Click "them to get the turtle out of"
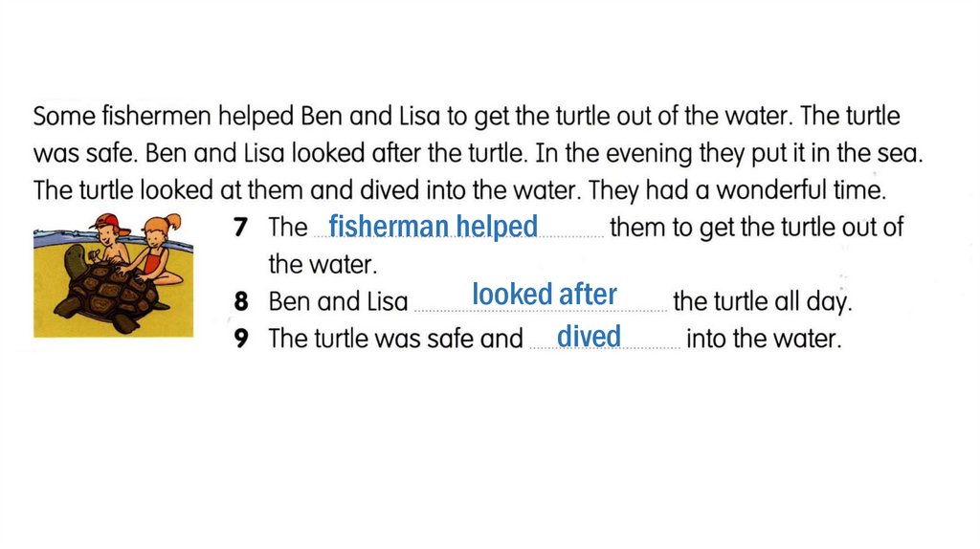The height and width of the screenshot is (549, 980). pos(756,228)
